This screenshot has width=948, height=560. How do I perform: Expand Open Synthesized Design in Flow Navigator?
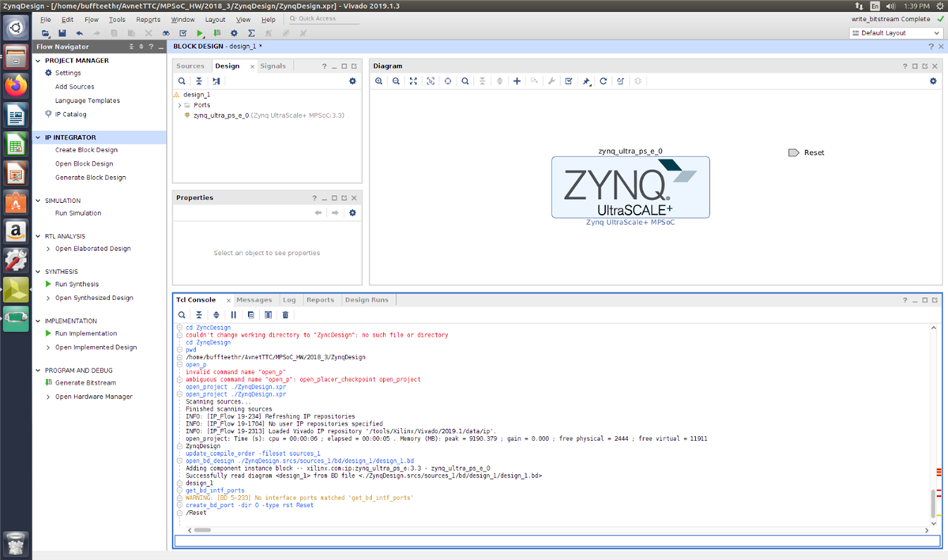tap(47, 298)
